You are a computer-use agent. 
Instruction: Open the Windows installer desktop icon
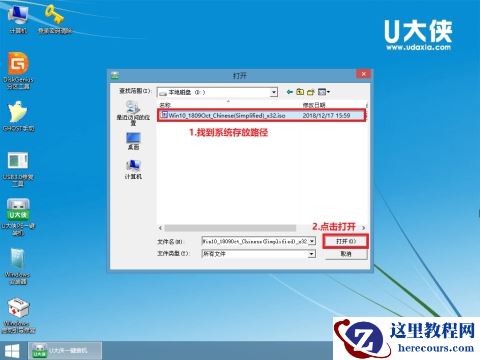(x=18, y=266)
